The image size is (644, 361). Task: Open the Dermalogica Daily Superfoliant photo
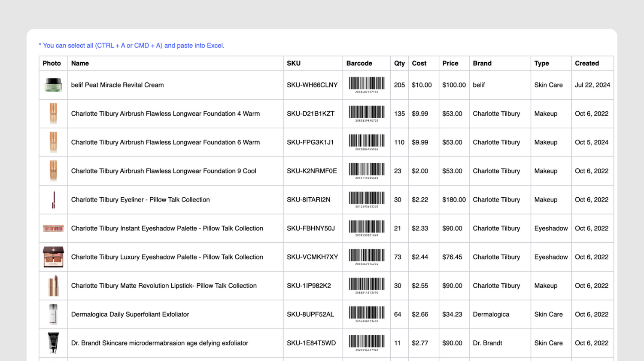click(53, 314)
